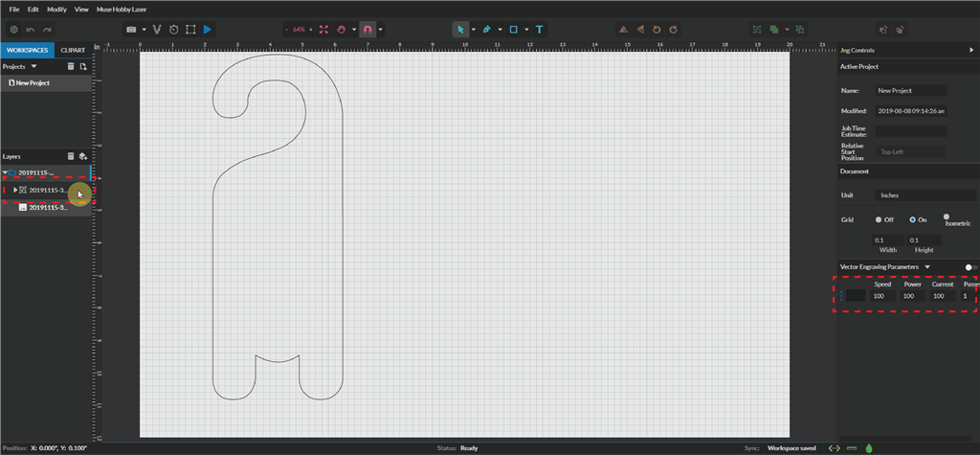
Task: Select the Grid Off radio button
Action: click(x=879, y=218)
